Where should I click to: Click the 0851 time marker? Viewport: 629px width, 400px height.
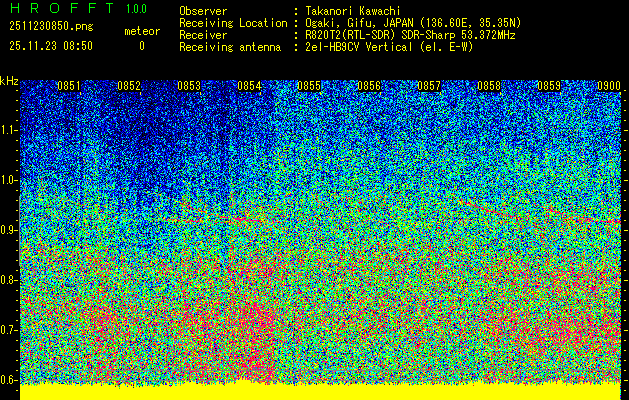[69, 86]
